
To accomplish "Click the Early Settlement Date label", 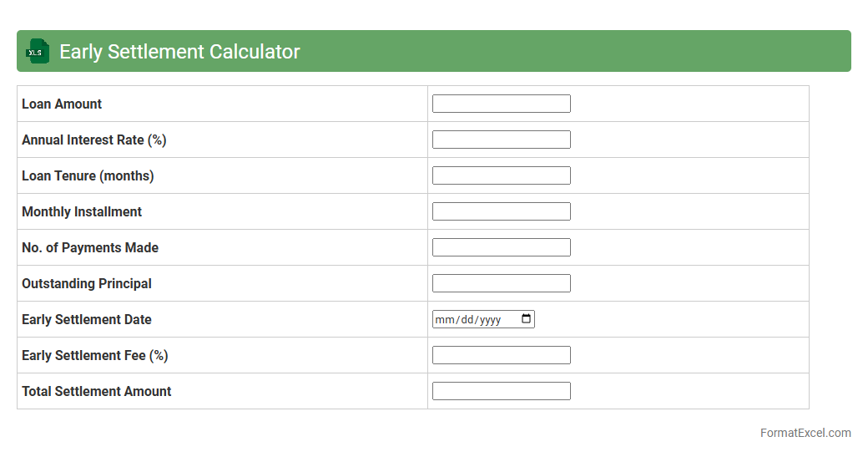I will point(87,319).
